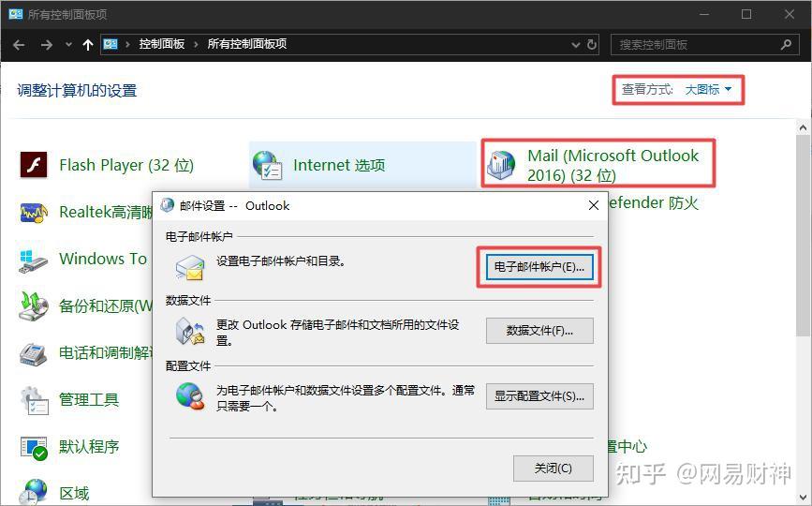Click envelope icon in 电子邮件帐户 section
The height and width of the screenshot is (506, 812).
coord(189,268)
